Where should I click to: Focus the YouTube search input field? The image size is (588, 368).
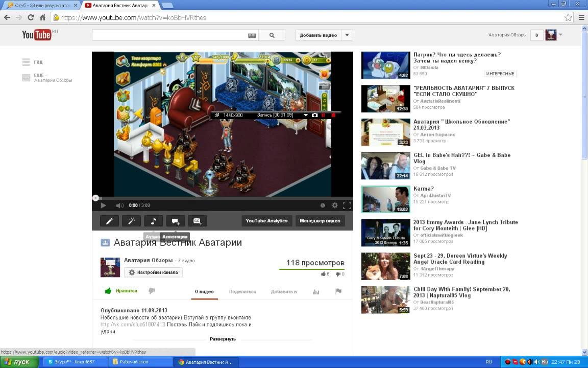[169, 35]
